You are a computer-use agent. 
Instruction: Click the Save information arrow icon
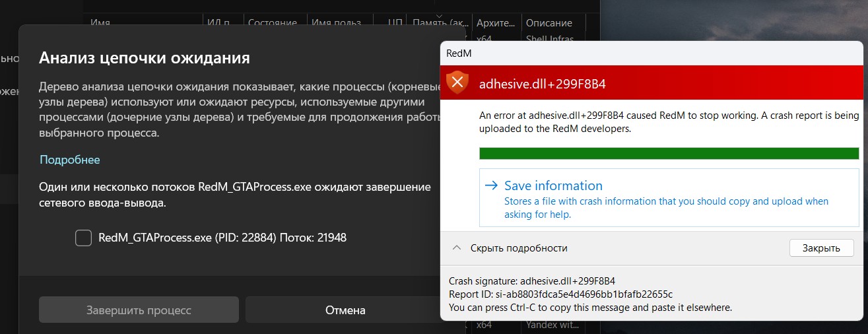coord(490,185)
